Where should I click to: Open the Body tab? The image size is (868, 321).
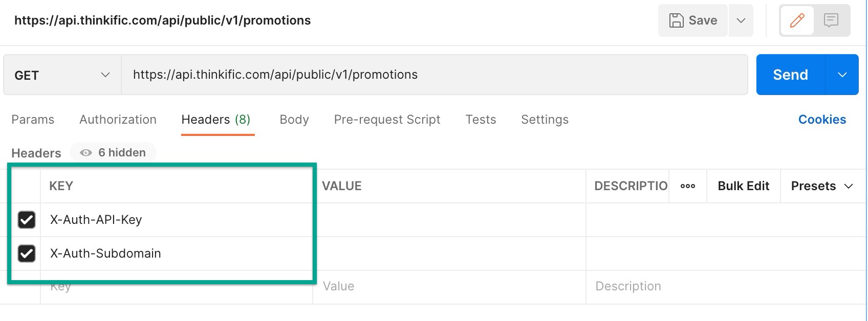click(294, 120)
